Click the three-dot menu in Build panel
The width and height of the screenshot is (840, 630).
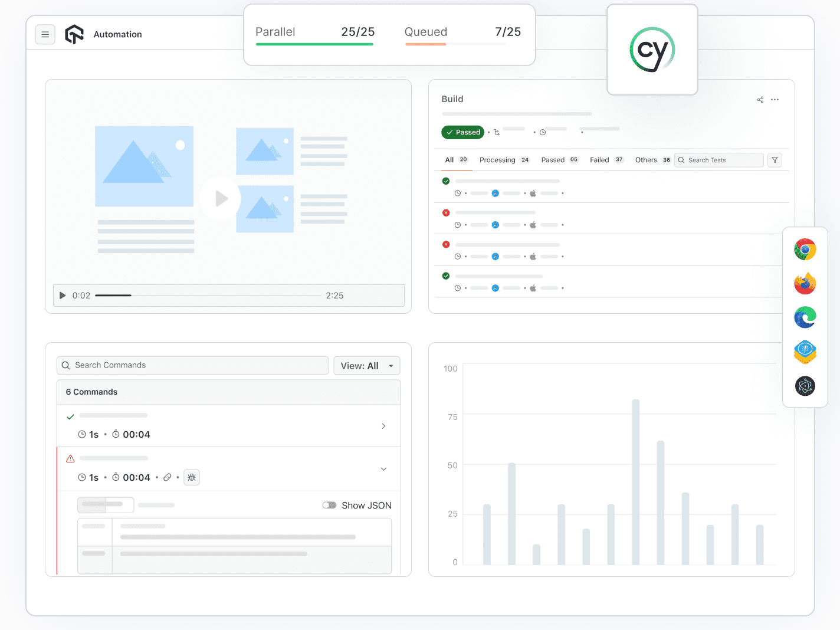775,100
